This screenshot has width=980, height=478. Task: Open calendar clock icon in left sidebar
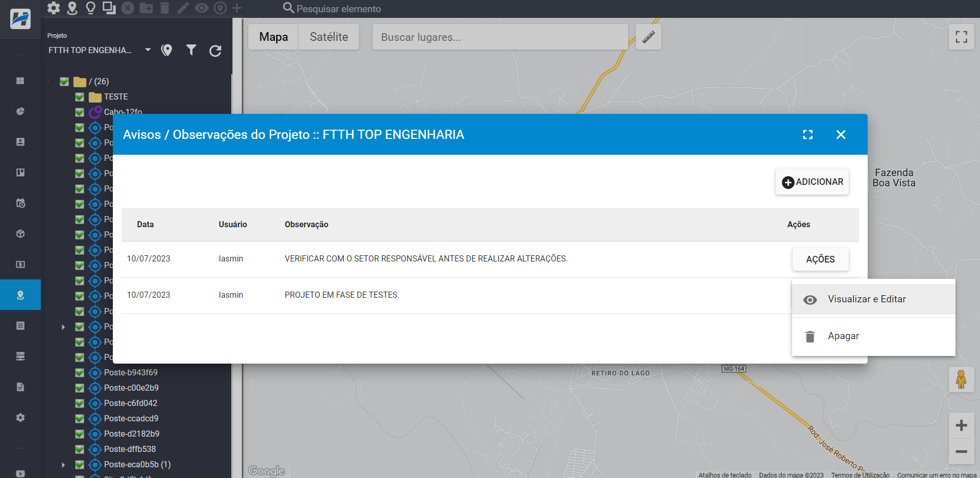click(x=20, y=203)
